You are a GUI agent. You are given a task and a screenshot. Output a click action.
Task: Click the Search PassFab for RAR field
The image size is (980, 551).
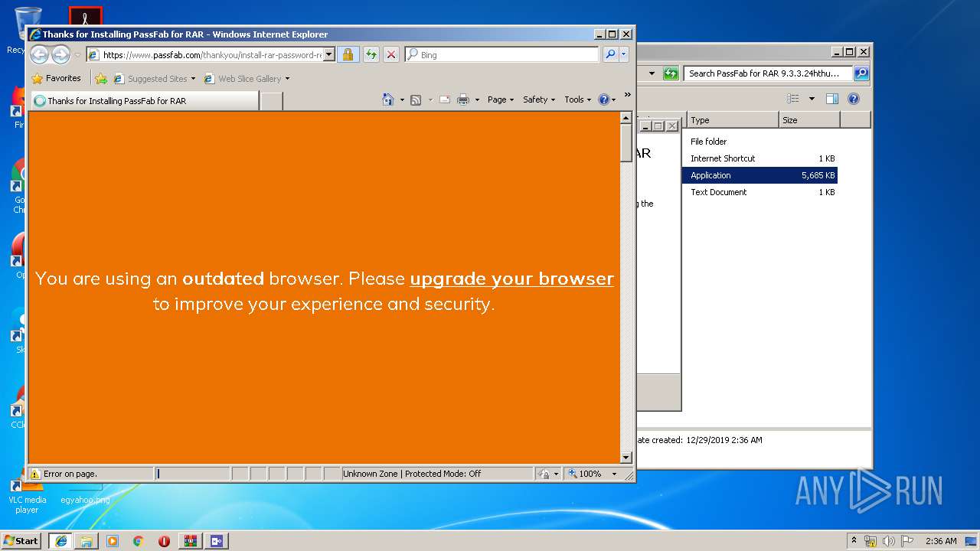(x=768, y=73)
